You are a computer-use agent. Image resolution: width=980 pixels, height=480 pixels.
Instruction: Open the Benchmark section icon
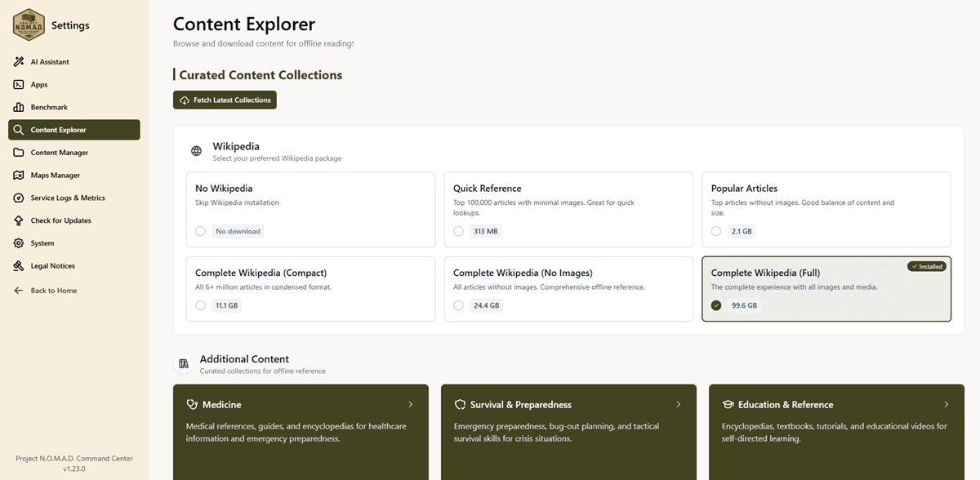pyautogui.click(x=18, y=107)
